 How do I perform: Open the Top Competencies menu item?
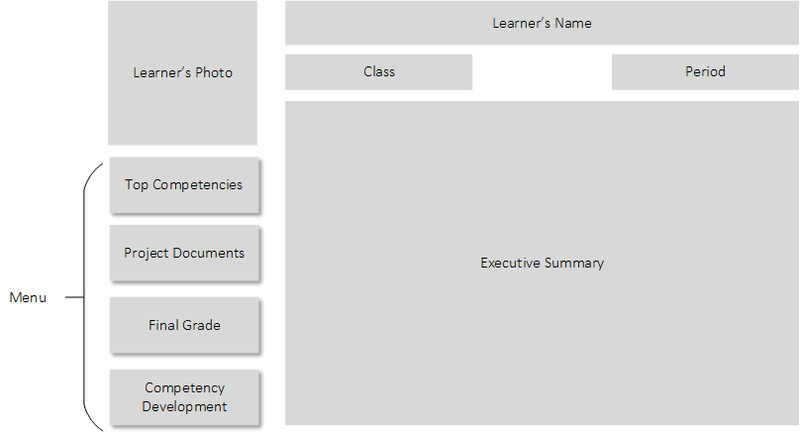[184, 185]
